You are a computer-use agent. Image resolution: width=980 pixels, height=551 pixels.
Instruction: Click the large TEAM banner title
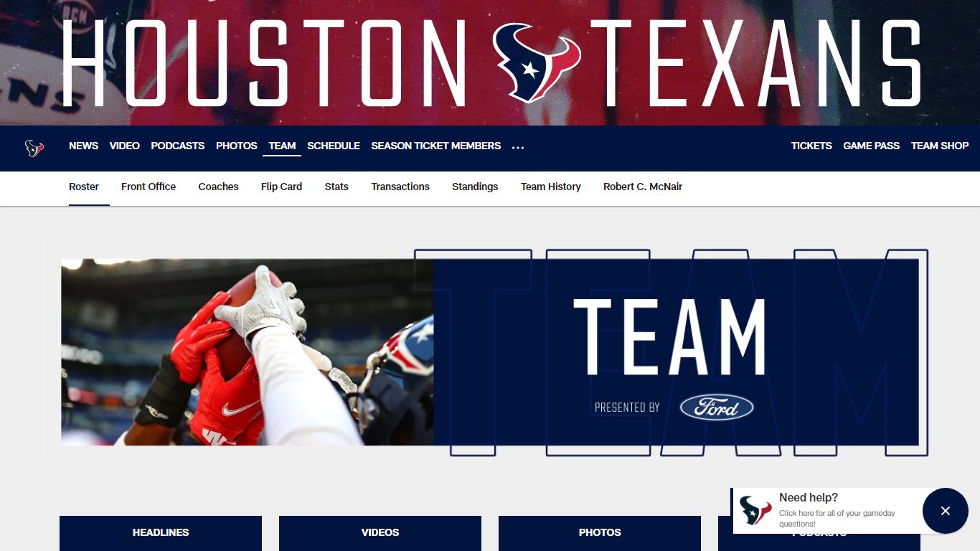point(670,337)
